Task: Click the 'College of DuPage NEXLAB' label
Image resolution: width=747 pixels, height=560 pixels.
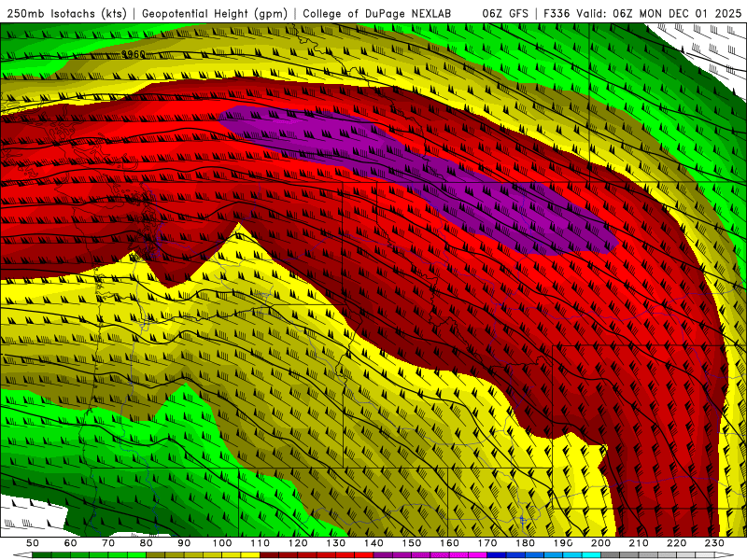Action: pyautogui.click(x=377, y=13)
